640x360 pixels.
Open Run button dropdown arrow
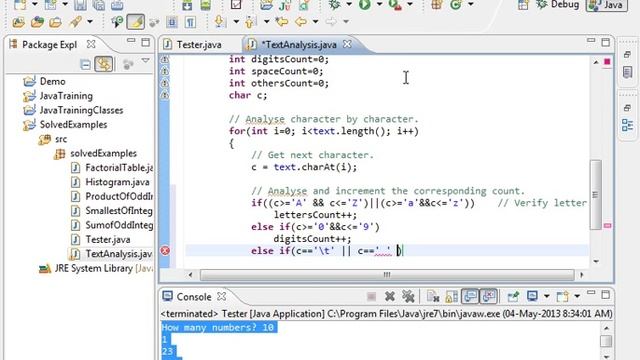(379, 4)
